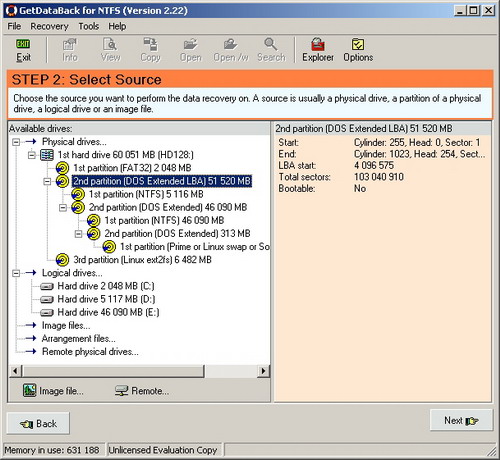Click the Arrangement files... tree entry
Image resolution: width=500 pixels, height=460 pixels.
[78, 339]
